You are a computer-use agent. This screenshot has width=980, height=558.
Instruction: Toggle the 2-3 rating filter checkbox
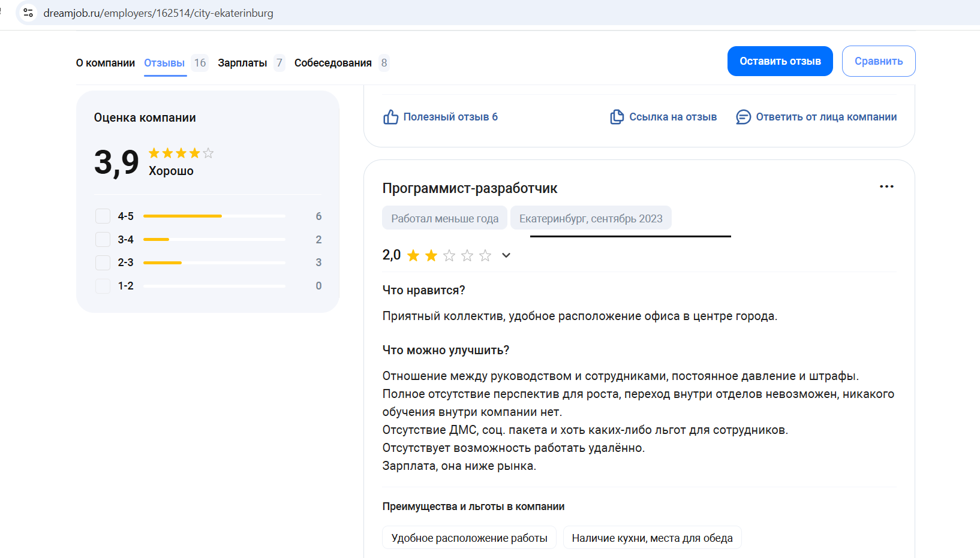click(103, 263)
